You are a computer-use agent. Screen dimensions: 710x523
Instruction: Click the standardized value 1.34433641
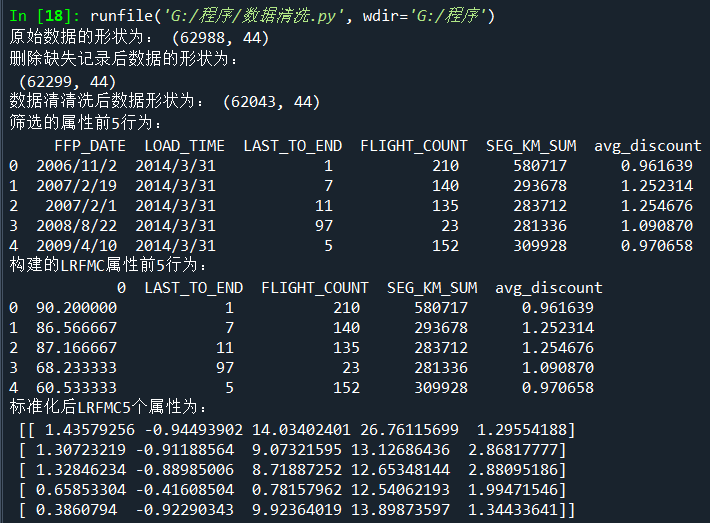513,510
